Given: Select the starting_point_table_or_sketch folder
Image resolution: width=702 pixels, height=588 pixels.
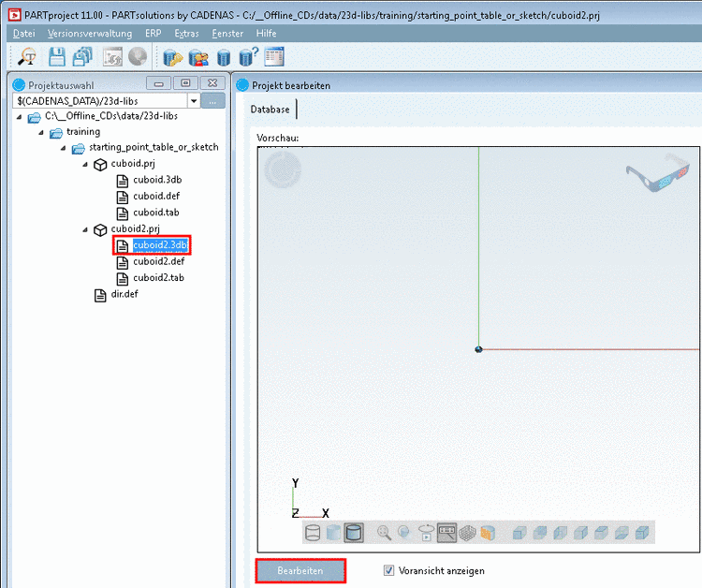Looking at the screenshot, I should pyautogui.click(x=154, y=147).
